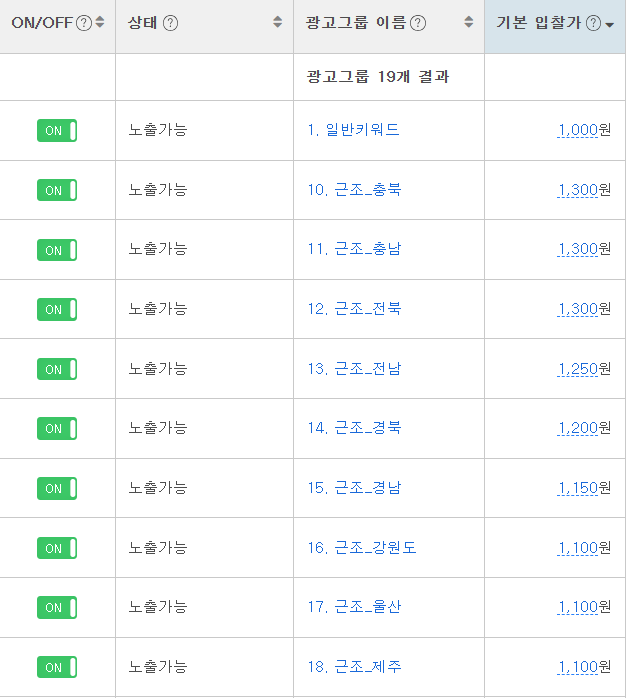Viewport: 626px width, 698px height.
Task: Open ad group 16. 근조_강원도
Action: [362, 548]
